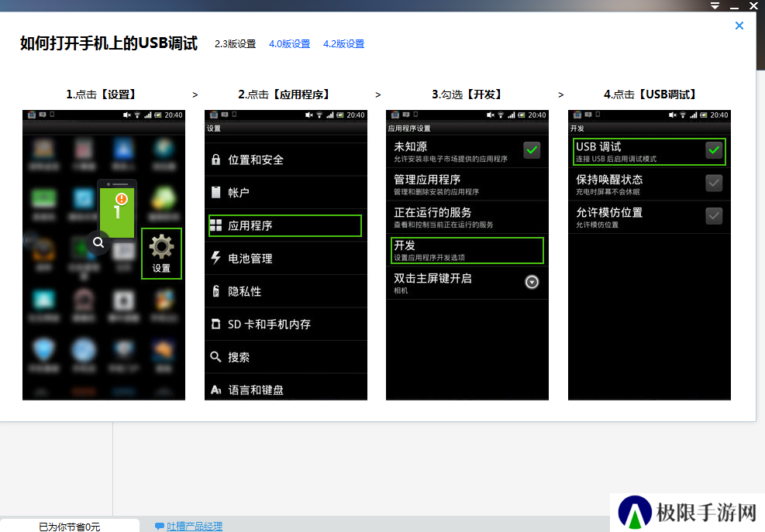Click 管理应用程序 row in step 3
Image resolution: width=765 pixels, height=532 pixels.
point(467,184)
